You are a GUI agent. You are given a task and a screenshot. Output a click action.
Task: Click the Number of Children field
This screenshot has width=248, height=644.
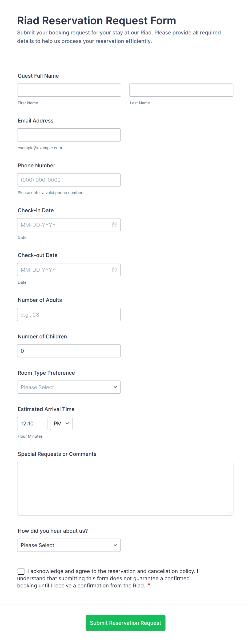[69, 351]
